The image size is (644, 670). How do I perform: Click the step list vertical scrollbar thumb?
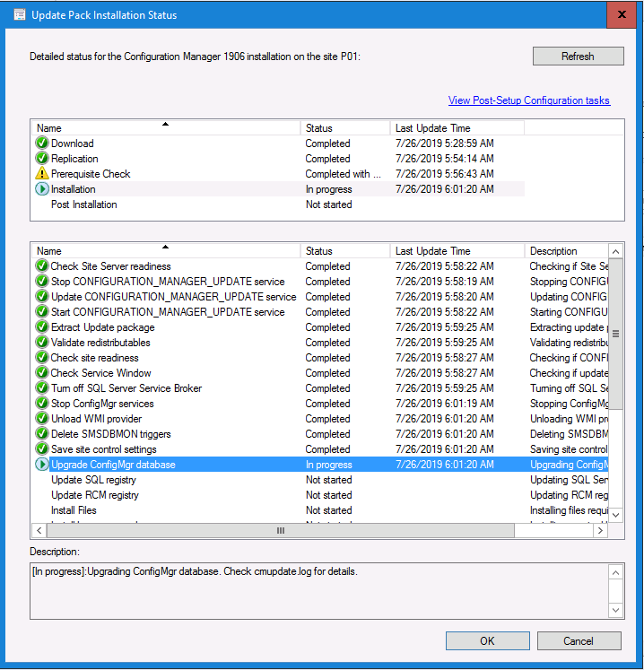pos(615,334)
